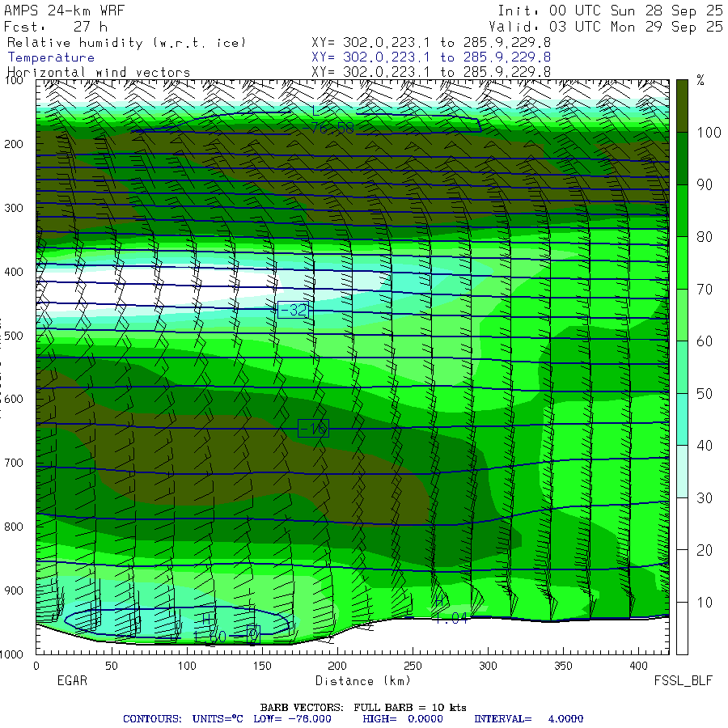Image resolution: width=728 pixels, height=728 pixels.
Task: Click the -32 temperature contour label
Action: pos(294,310)
